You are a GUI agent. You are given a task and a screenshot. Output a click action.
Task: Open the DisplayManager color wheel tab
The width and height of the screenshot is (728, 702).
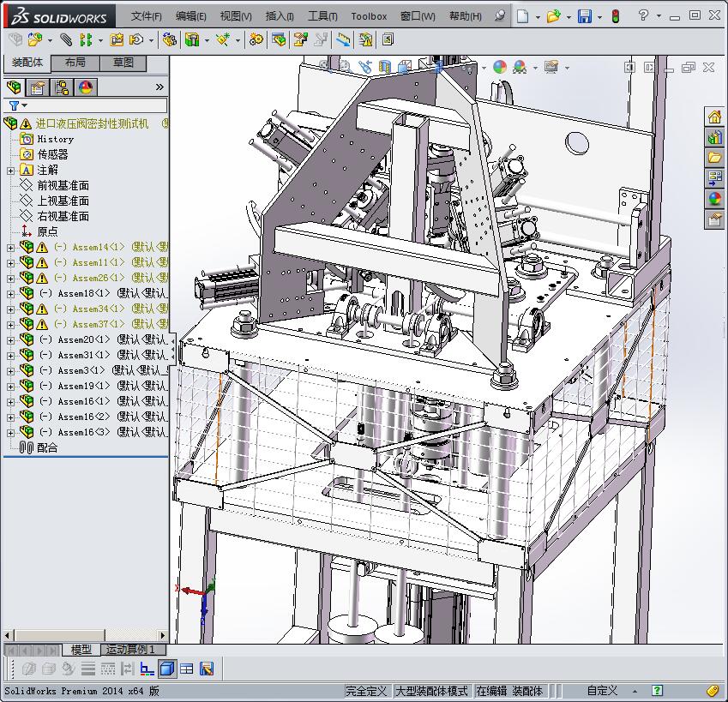pos(85,87)
